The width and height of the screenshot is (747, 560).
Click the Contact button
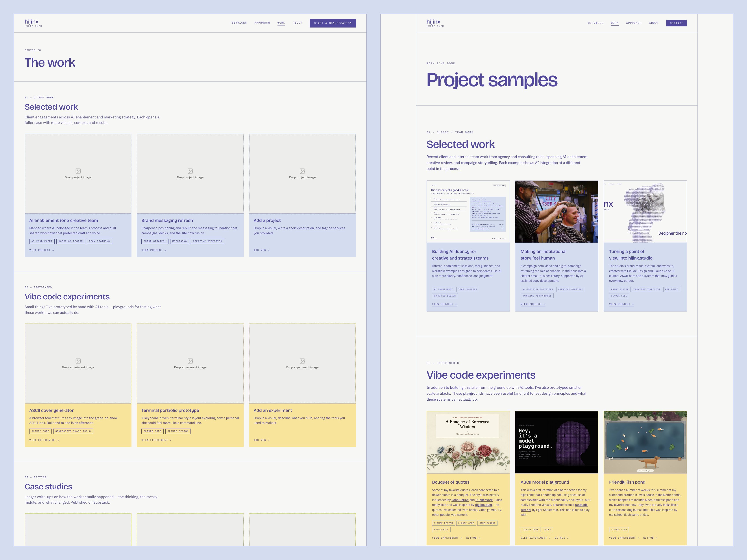point(677,23)
